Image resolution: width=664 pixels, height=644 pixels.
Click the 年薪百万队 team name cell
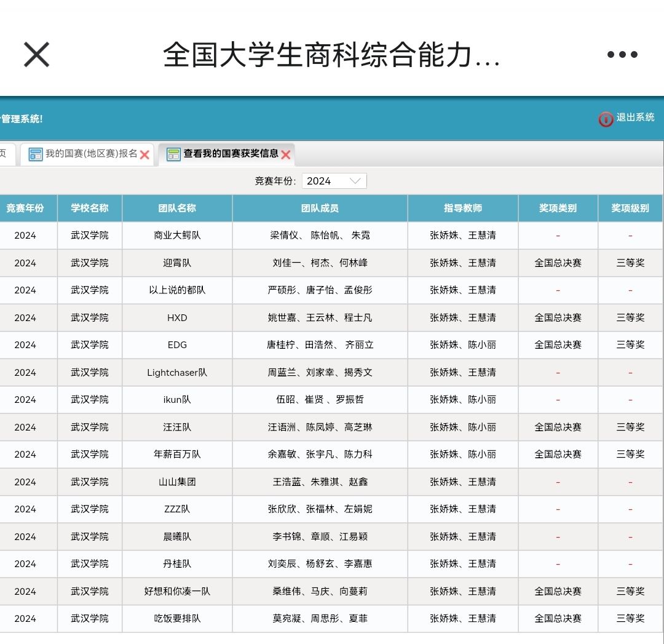pyautogui.click(x=177, y=455)
